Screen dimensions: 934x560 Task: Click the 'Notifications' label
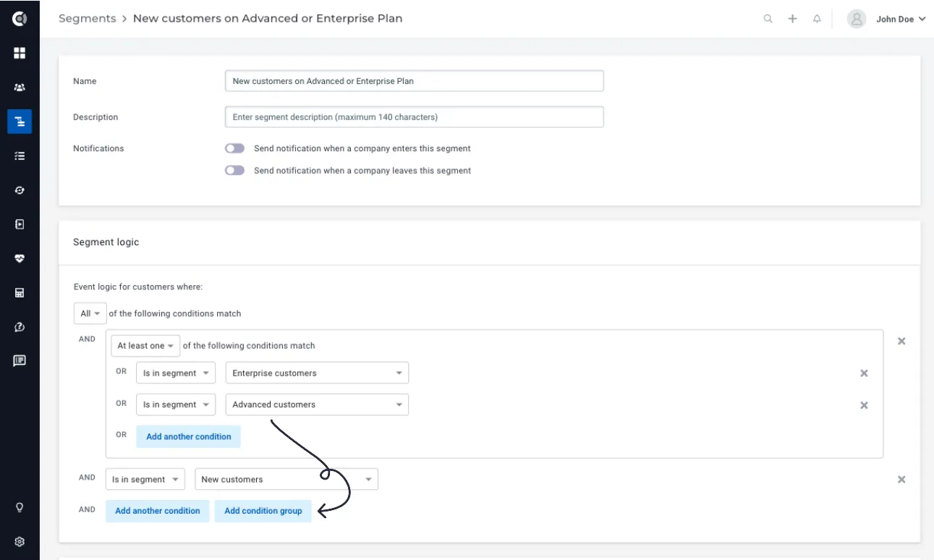pos(98,148)
